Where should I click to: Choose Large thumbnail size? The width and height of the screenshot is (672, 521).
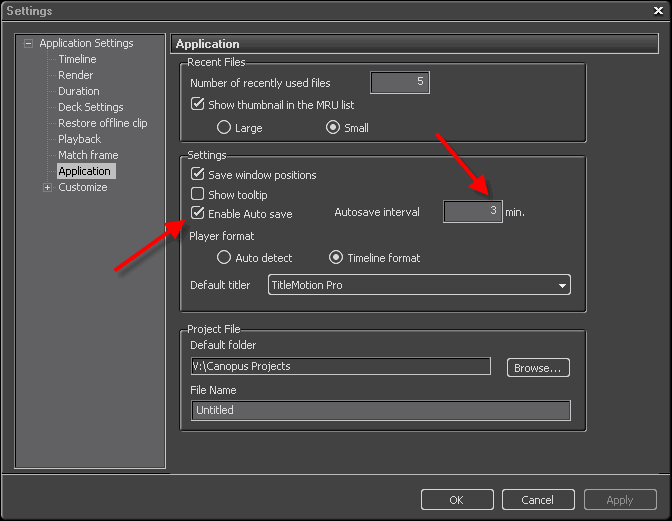click(x=224, y=127)
